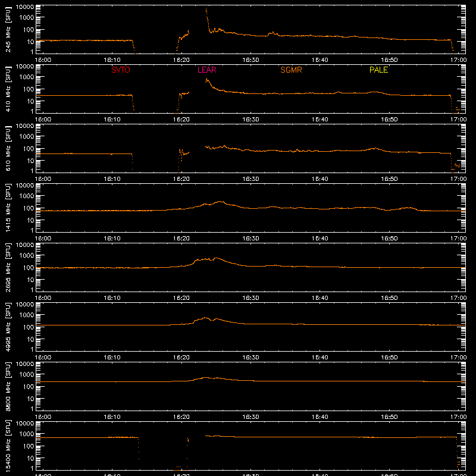This screenshot has width=476, height=476.
Task: Click the 10000 tick label on 245 MHz axis
Action: point(25,7)
